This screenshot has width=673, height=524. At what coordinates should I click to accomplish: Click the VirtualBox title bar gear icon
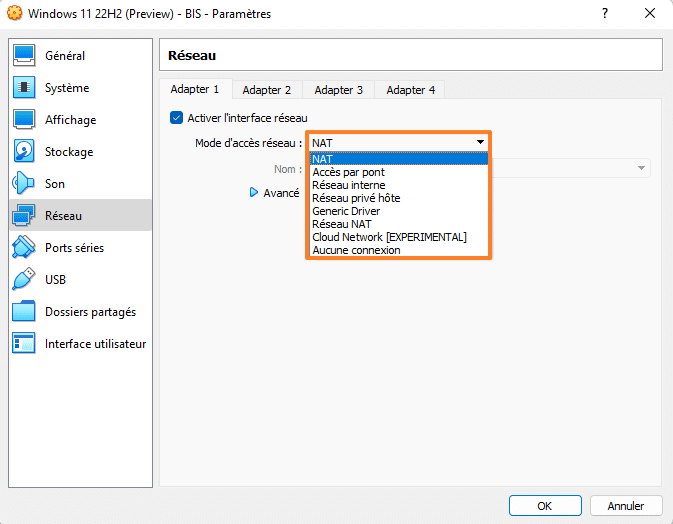[x=15, y=13]
